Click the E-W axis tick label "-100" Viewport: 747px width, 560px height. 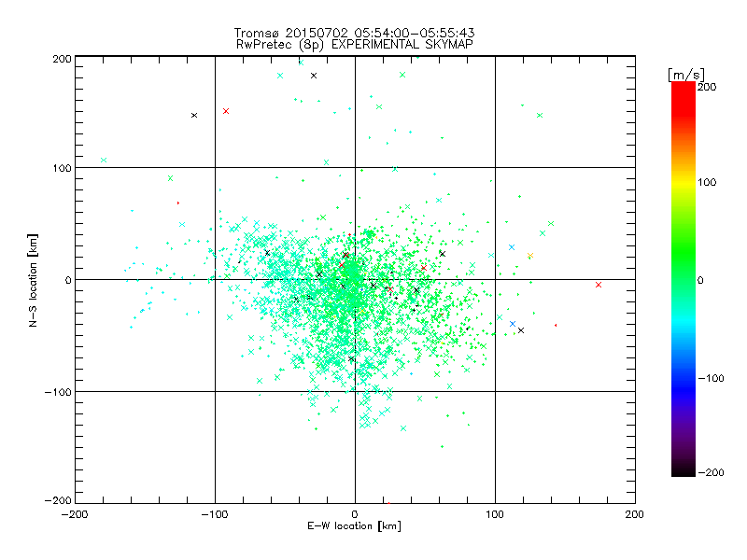pos(215,514)
